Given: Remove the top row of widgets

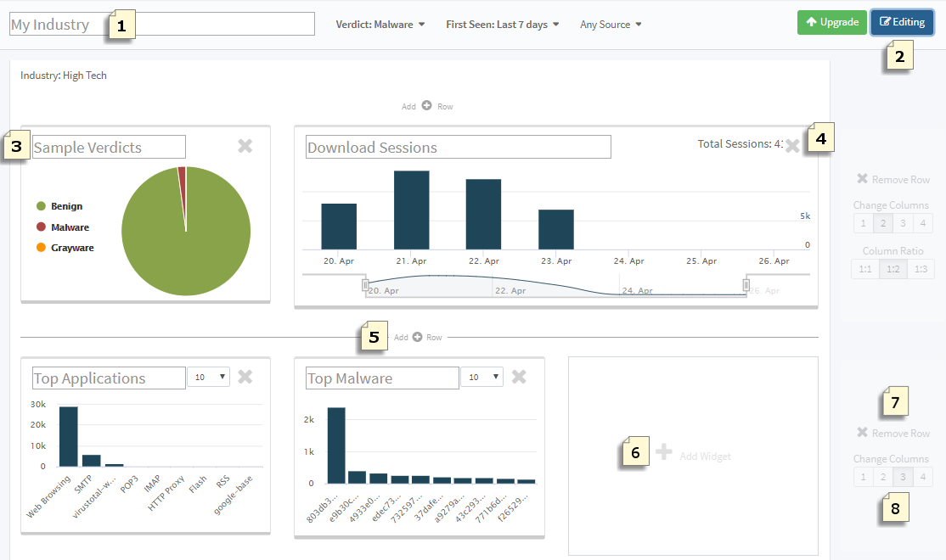Looking at the screenshot, I should [893, 180].
